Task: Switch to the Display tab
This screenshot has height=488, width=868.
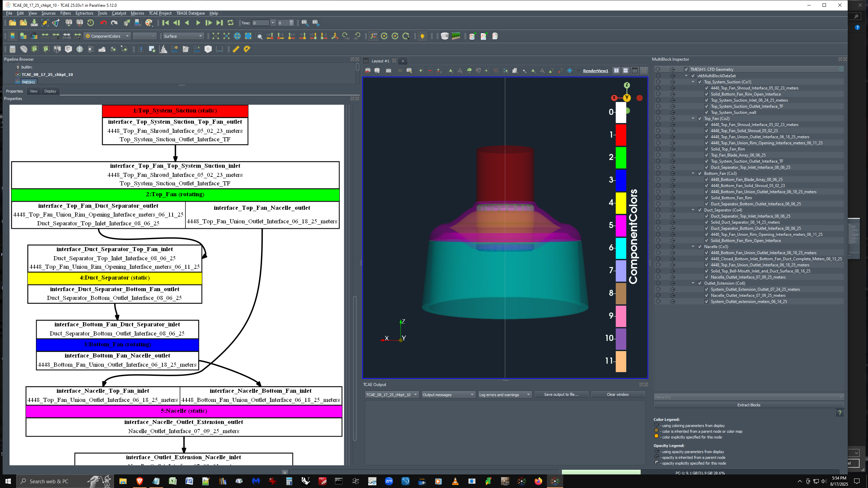Action: (50, 91)
